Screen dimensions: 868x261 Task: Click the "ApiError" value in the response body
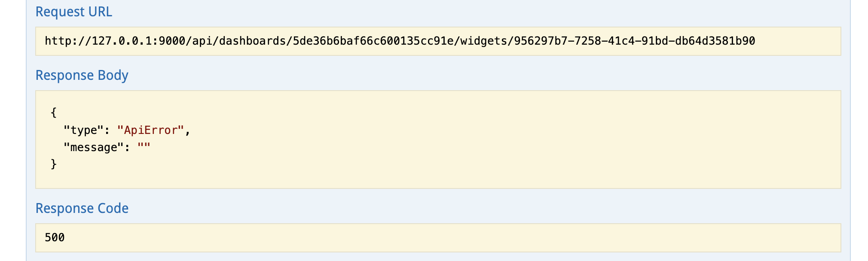[150, 130]
